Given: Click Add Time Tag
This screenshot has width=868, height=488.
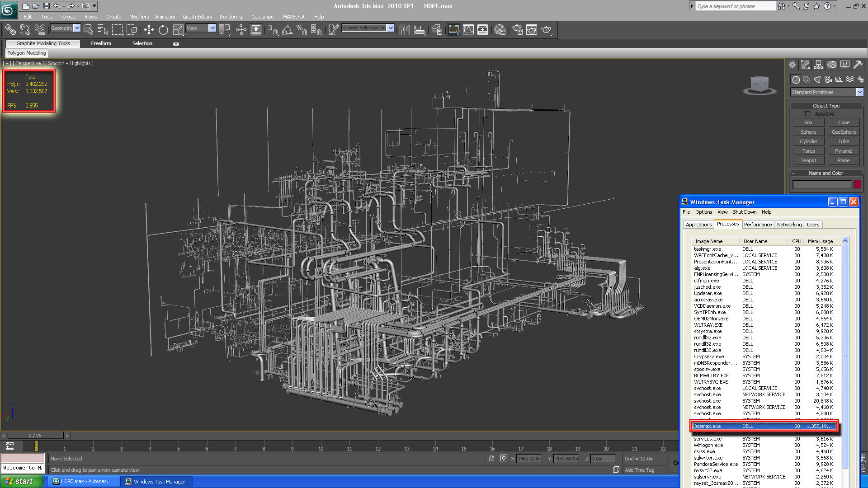Looking at the screenshot, I should tap(639, 470).
